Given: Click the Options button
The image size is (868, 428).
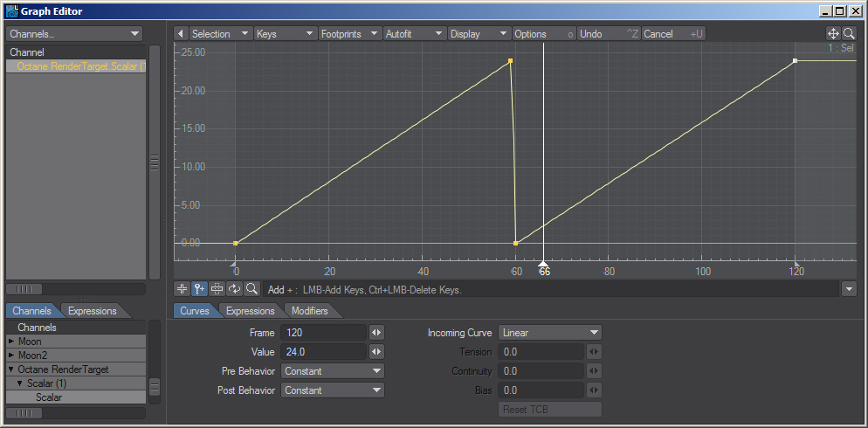Looking at the screenshot, I should (544, 34).
